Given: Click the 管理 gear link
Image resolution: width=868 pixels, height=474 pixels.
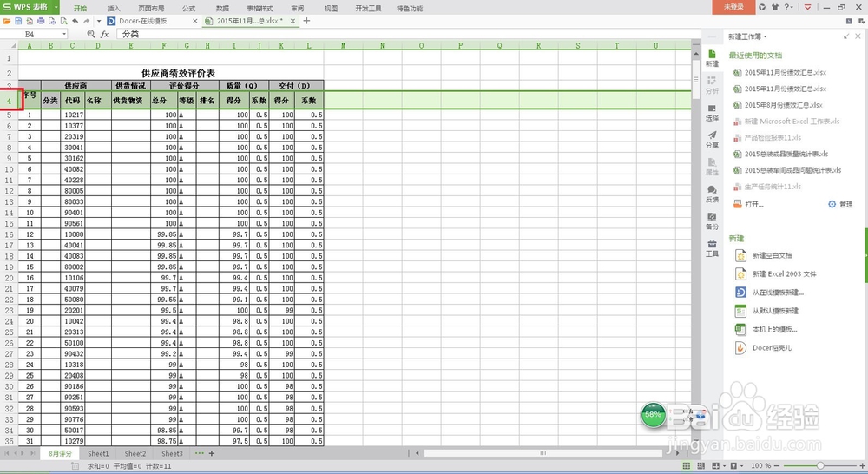Looking at the screenshot, I should [839, 204].
